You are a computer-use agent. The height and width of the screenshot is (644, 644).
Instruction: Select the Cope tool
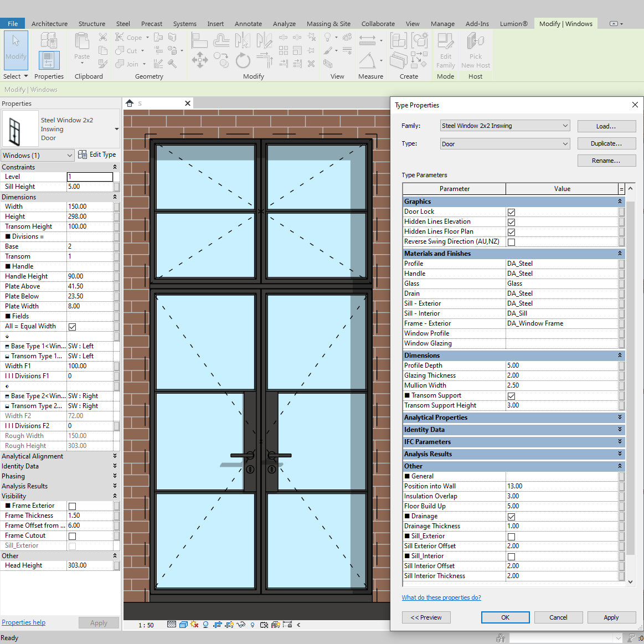(x=131, y=37)
